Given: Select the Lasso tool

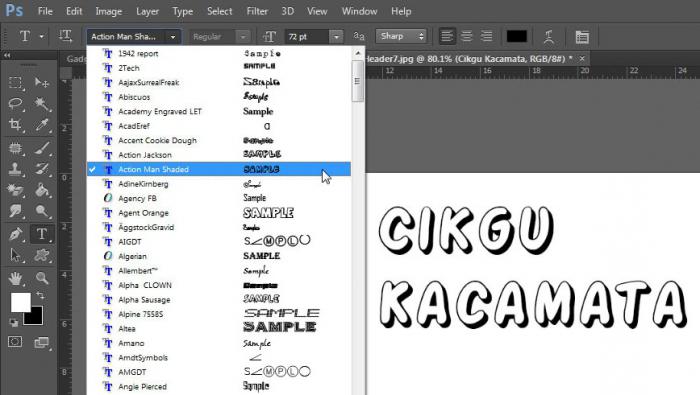Looking at the screenshot, I should (x=15, y=104).
